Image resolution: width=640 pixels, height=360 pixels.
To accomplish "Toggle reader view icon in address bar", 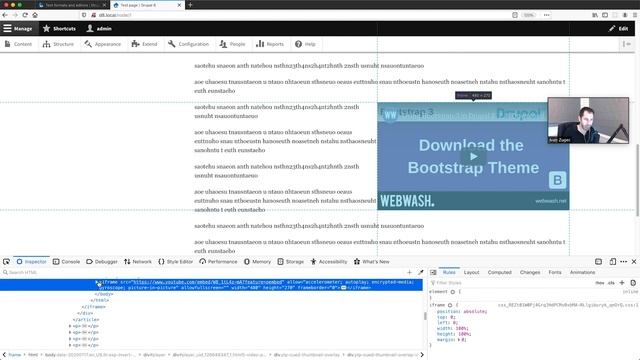I will (x=515, y=15).
